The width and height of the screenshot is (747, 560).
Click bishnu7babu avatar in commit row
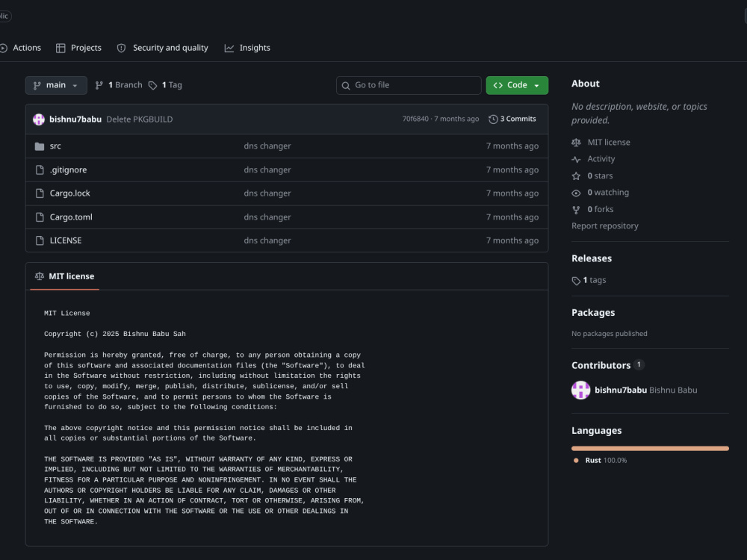tap(39, 119)
